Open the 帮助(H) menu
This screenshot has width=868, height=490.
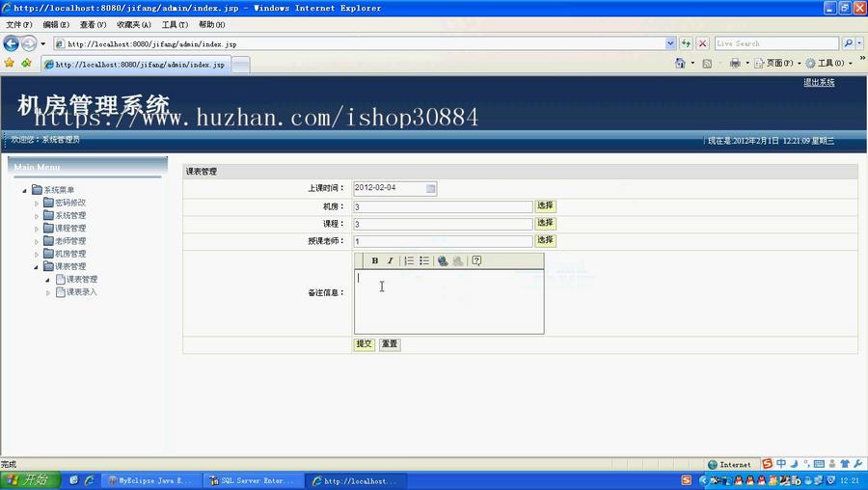(212, 24)
